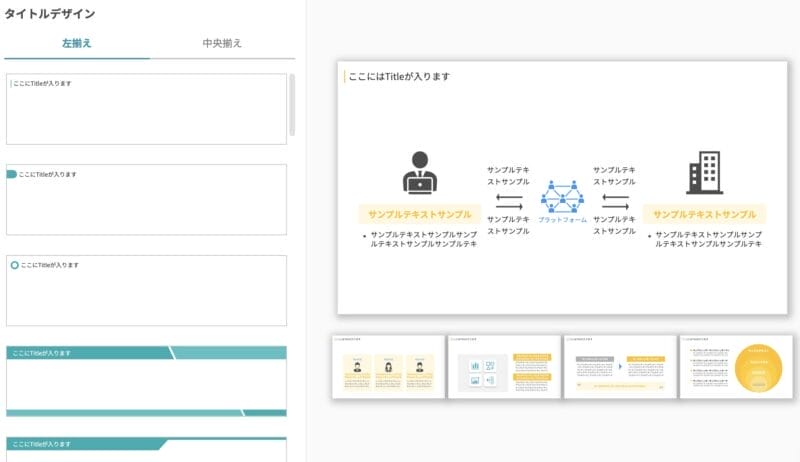Open the slide thumbnail with yellow circle
Screen dimensions: 800x462
[736, 367]
